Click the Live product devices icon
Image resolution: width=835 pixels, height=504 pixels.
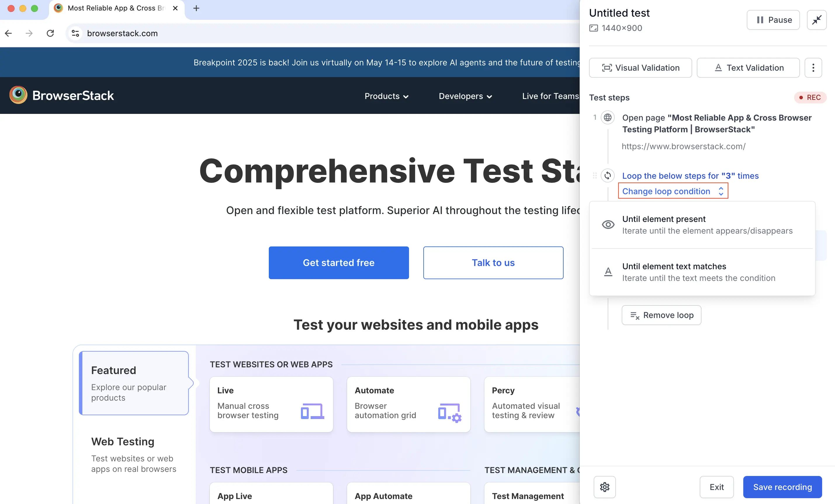[x=312, y=411]
